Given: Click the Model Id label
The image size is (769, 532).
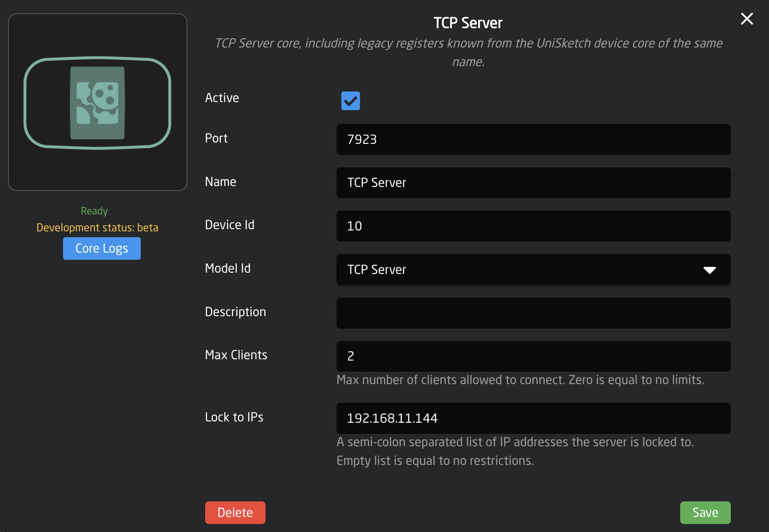Looking at the screenshot, I should tap(228, 268).
